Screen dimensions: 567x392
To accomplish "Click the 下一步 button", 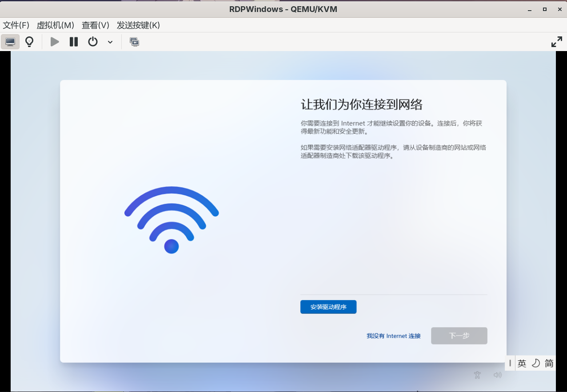I will coord(459,336).
